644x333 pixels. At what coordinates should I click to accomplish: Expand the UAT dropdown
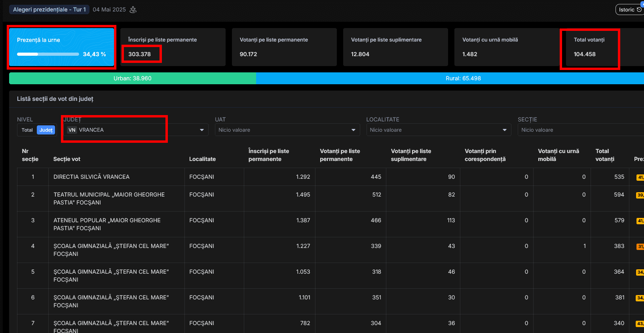(353, 130)
